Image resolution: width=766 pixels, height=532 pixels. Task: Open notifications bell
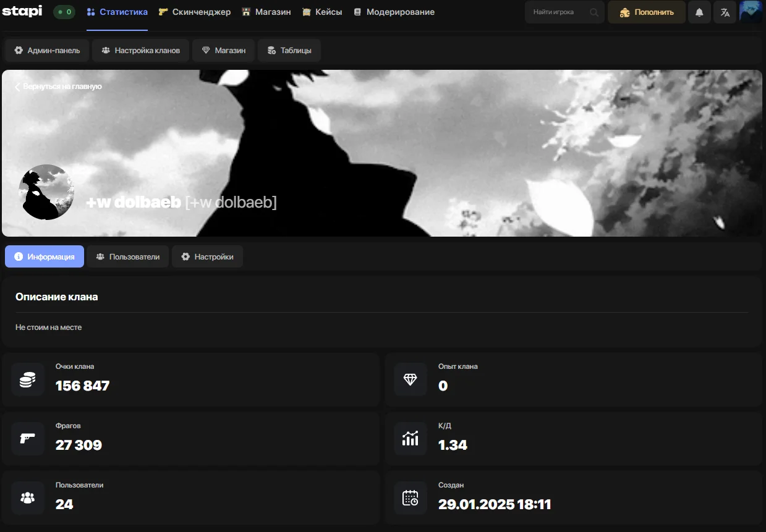point(699,12)
